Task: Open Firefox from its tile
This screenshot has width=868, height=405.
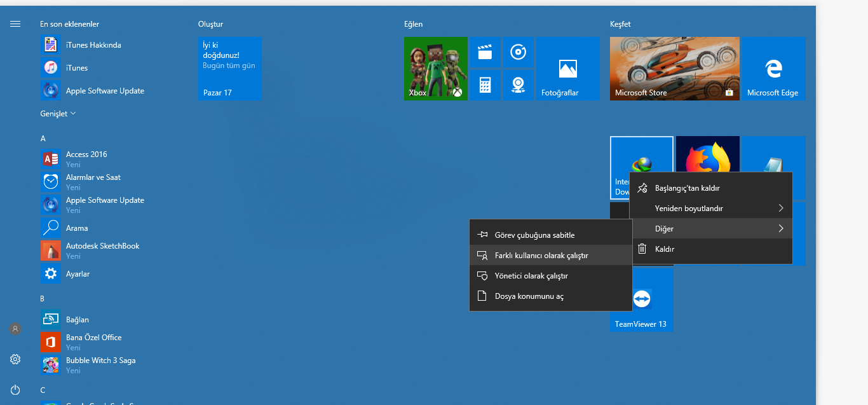Action: point(707,153)
